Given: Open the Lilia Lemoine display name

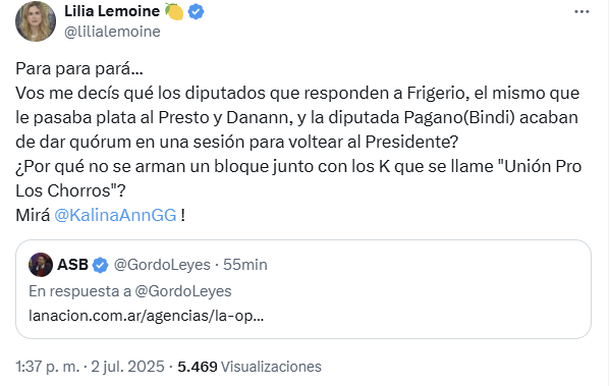Looking at the screenshot, I should pos(112,11).
